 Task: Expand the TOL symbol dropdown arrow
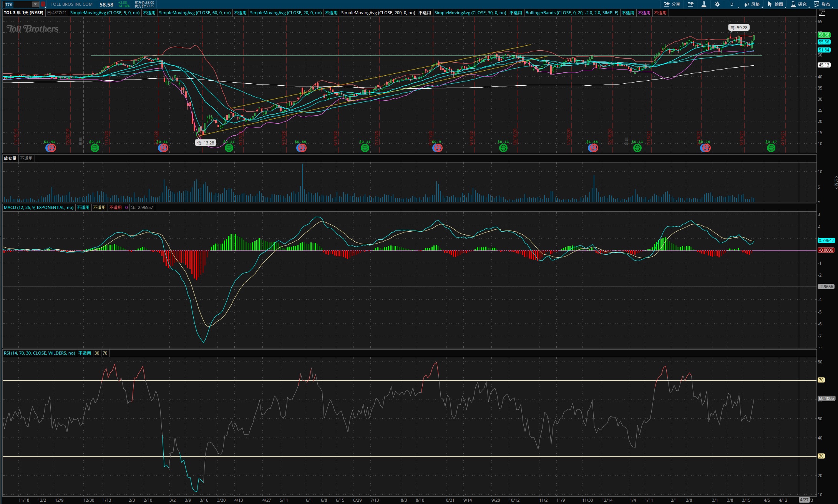coord(35,4)
